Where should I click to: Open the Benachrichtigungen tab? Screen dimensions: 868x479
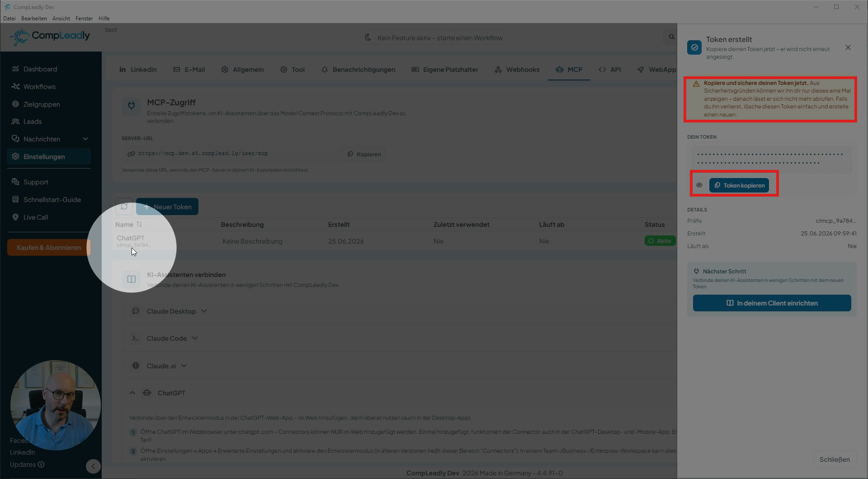coord(358,70)
